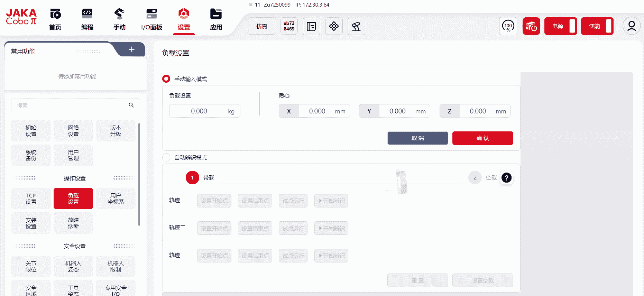
Task: Switch to the I/O面板 tab
Action: pyautogui.click(x=151, y=20)
